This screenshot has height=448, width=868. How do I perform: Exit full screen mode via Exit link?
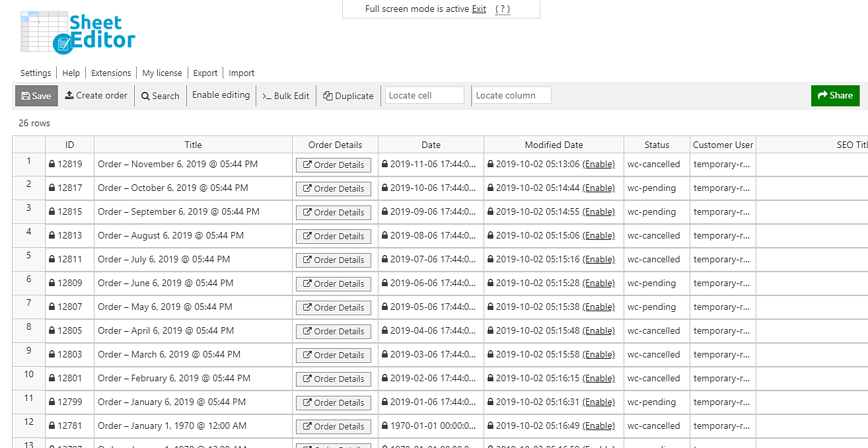[x=479, y=9]
